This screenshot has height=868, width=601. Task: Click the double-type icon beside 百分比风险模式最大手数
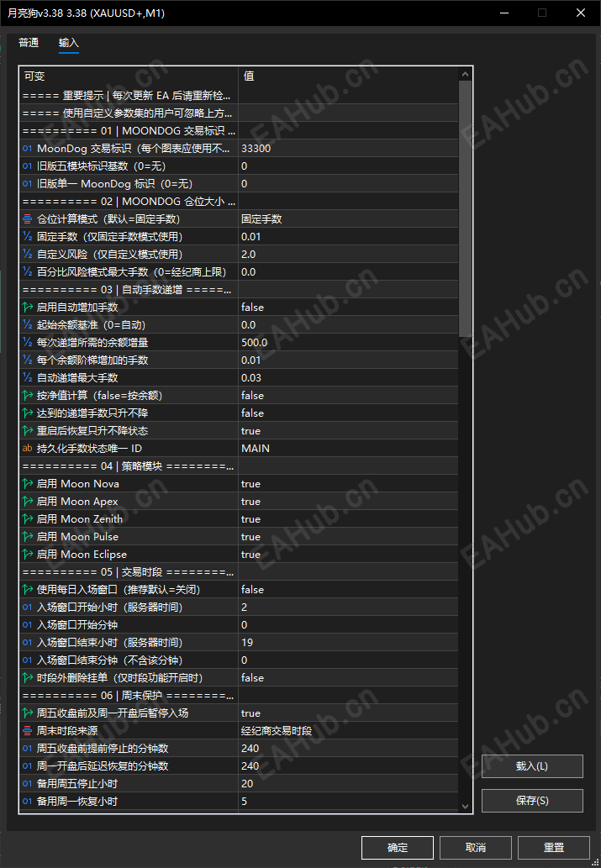point(27,271)
